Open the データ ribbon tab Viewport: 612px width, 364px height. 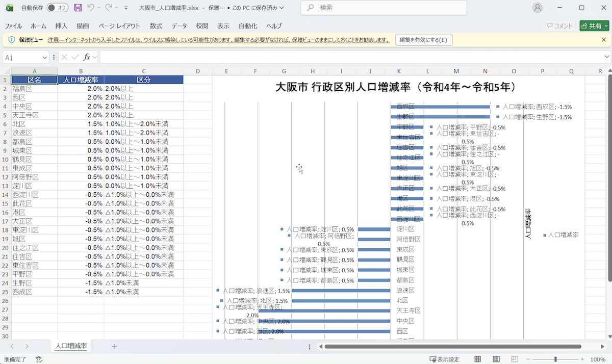(179, 26)
